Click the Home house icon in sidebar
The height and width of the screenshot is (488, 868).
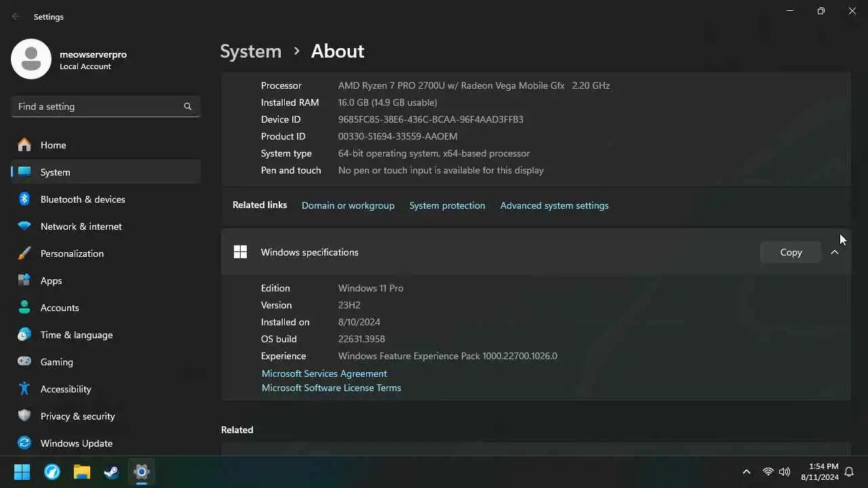(24, 145)
